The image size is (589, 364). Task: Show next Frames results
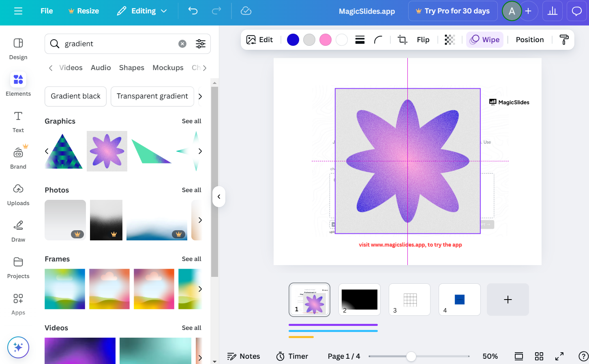coord(200,289)
